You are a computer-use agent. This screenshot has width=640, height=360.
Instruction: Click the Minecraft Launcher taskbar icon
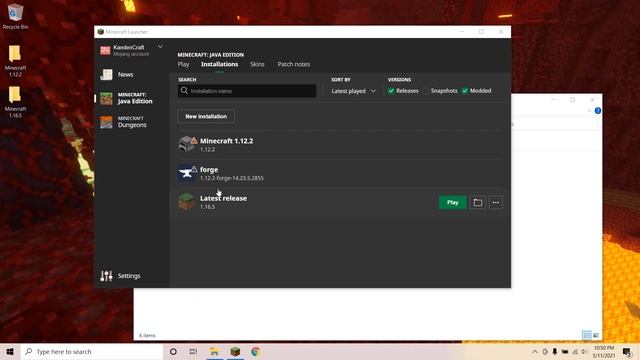coord(235,351)
